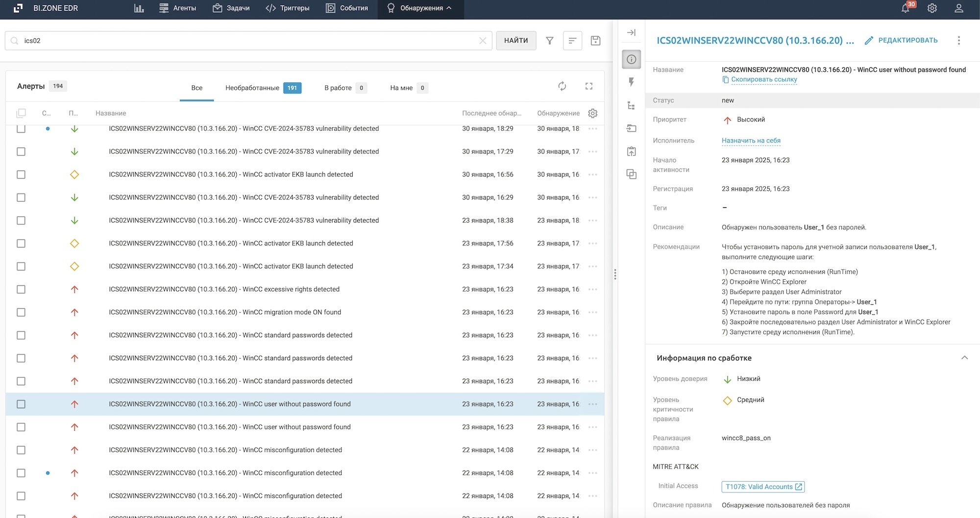Open the notifications bell with badge 30

tap(906, 8)
